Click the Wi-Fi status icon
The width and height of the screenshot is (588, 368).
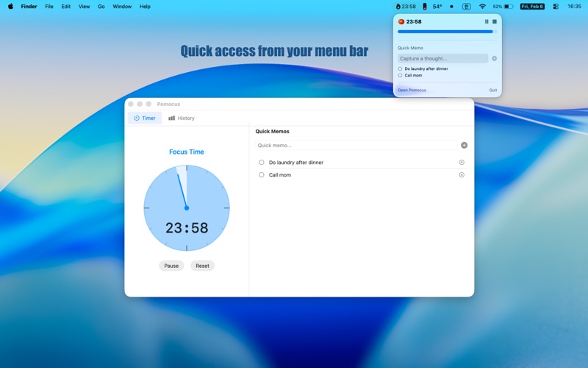pos(483,7)
